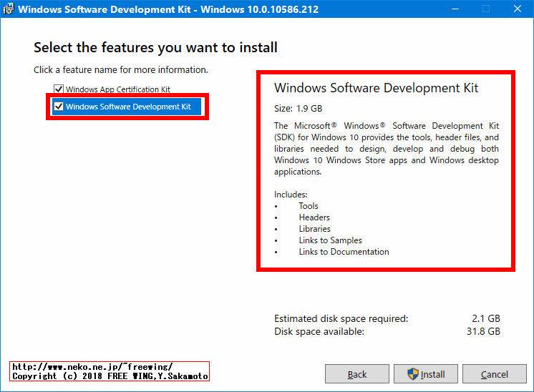Uncheck the Windows App Certification Kit checkbox
Screen dimensions: 534x392
(59, 89)
